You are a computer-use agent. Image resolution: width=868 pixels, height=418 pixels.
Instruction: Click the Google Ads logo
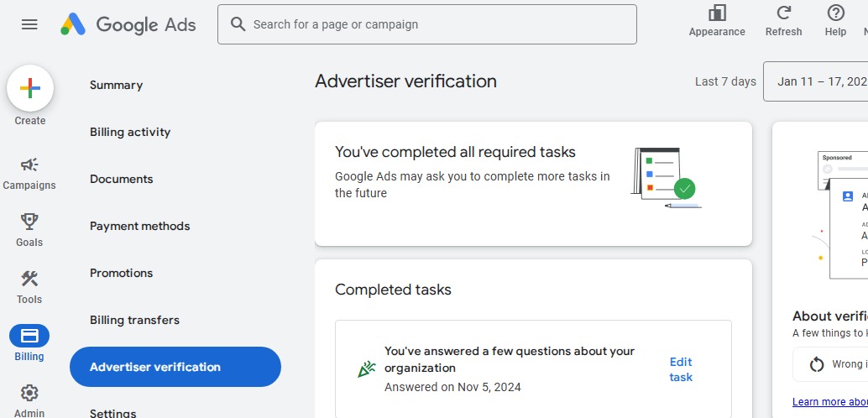128,24
